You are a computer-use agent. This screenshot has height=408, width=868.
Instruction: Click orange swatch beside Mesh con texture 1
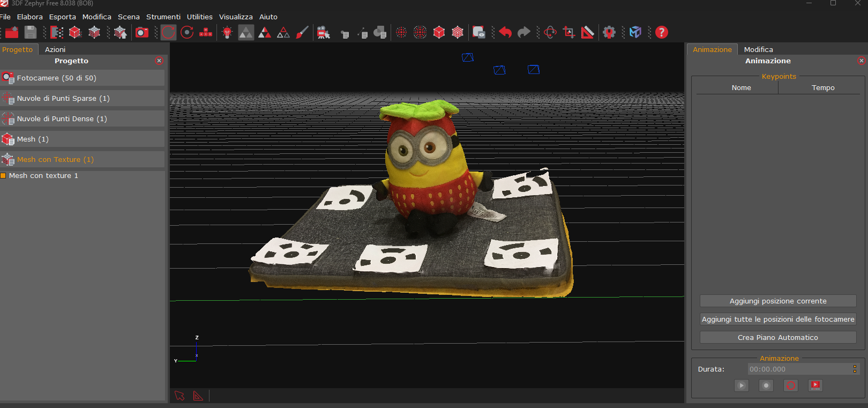pos(3,175)
